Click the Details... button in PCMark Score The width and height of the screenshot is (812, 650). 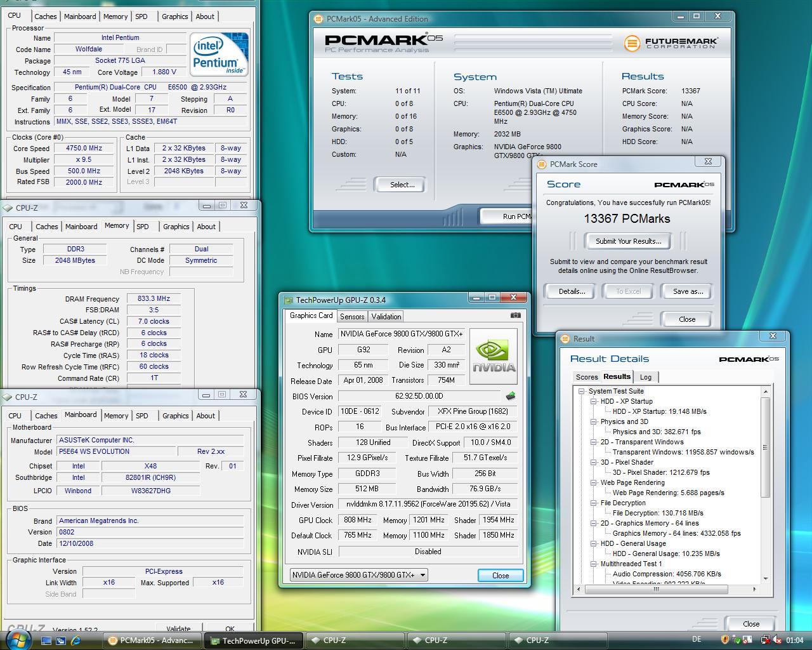571,291
